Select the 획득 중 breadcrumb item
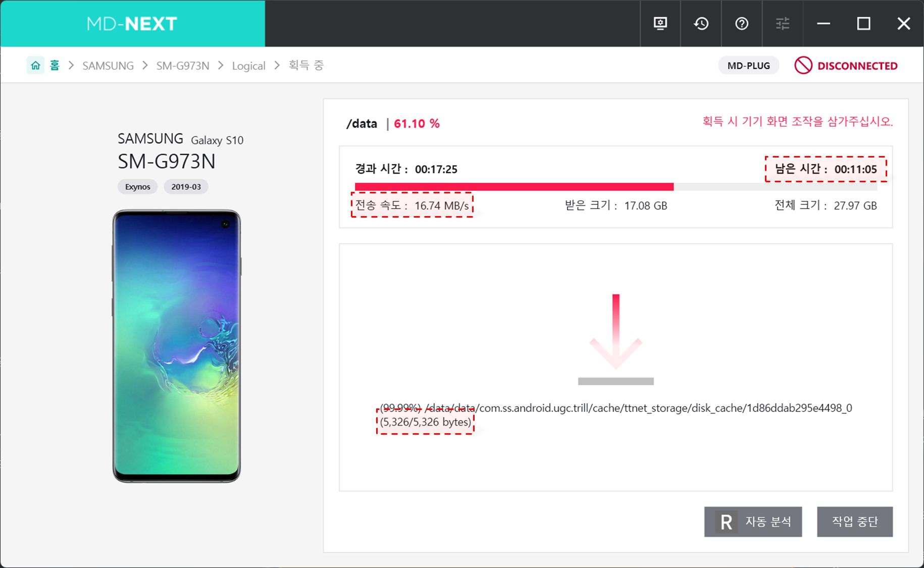 click(306, 65)
